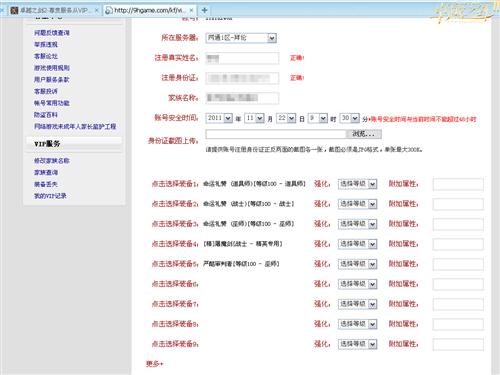Click the 浏览... browse button

click(x=364, y=134)
